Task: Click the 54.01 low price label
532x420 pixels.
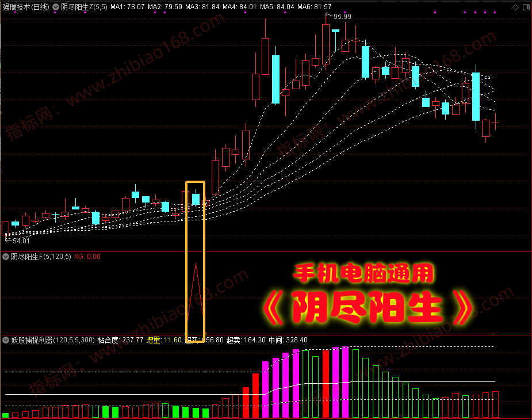Action: point(21,240)
